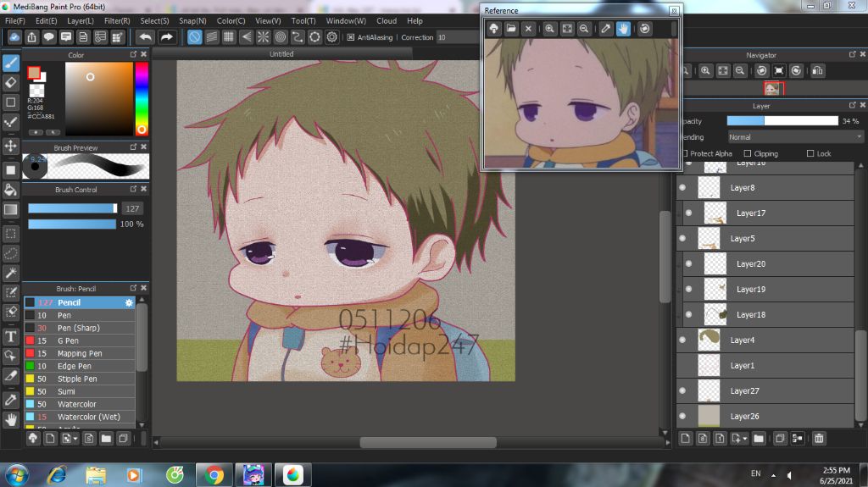Image resolution: width=868 pixels, height=487 pixels.
Task: Select the Eraser tool
Action: coord(10,82)
